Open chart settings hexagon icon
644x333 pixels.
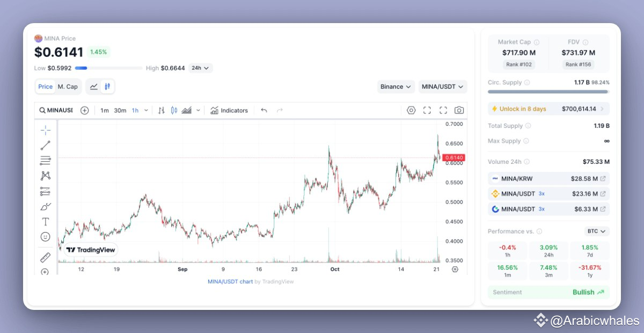(411, 110)
